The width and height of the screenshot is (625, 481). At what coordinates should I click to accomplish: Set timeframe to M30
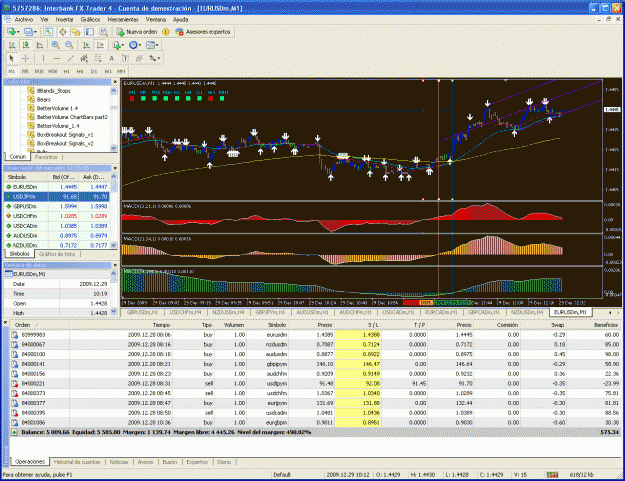[53, 71]
